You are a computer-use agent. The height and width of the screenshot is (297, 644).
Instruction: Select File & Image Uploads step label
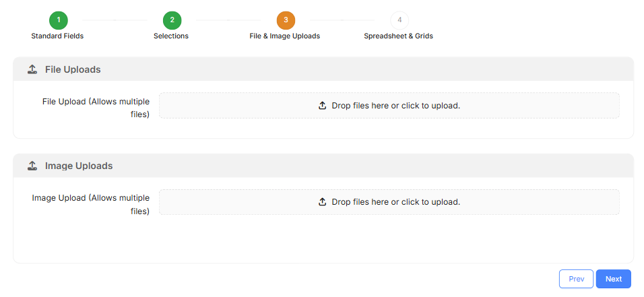(284, 36)
